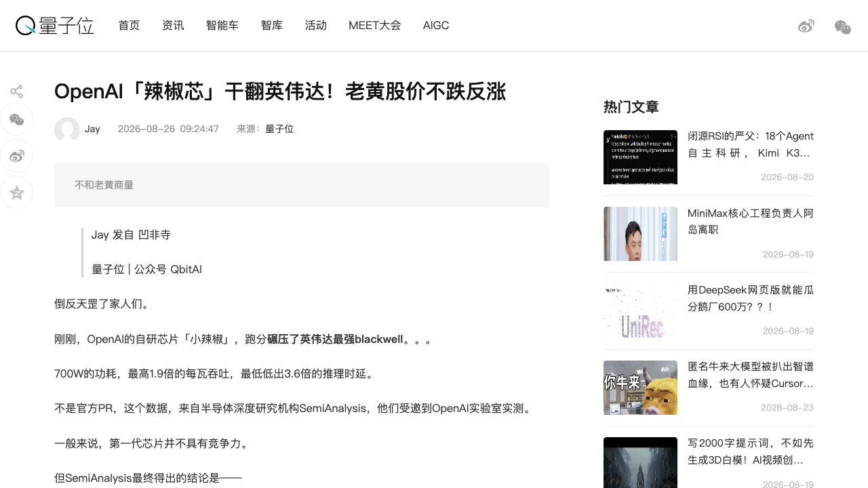Open the Weibo icon in header

tap(806, 26)
